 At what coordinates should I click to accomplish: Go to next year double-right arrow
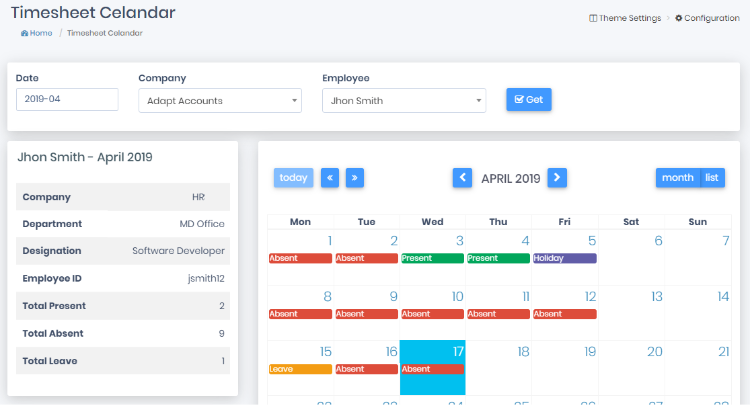tap(355, 178)
